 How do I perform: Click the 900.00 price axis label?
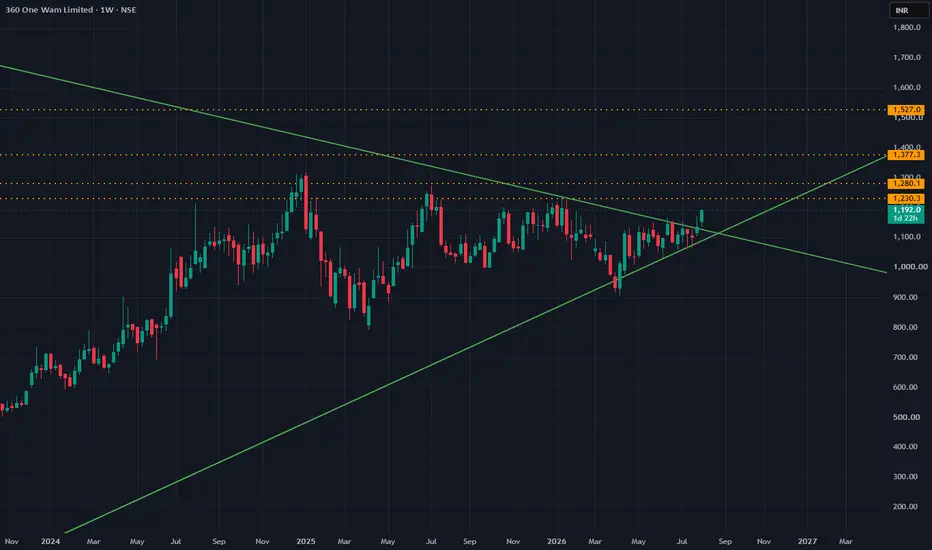[905, 297]
